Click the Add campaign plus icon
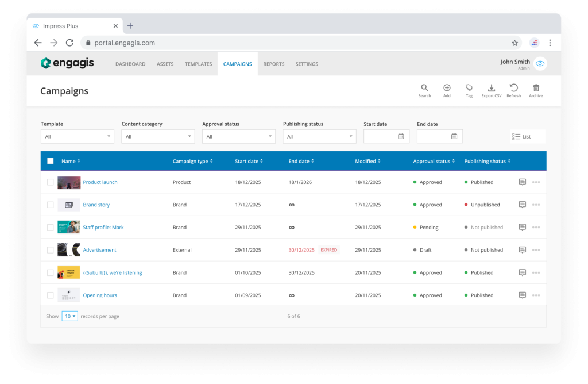Image resolution: width=588 pixels, height=384 pixels. pos(447,89)
